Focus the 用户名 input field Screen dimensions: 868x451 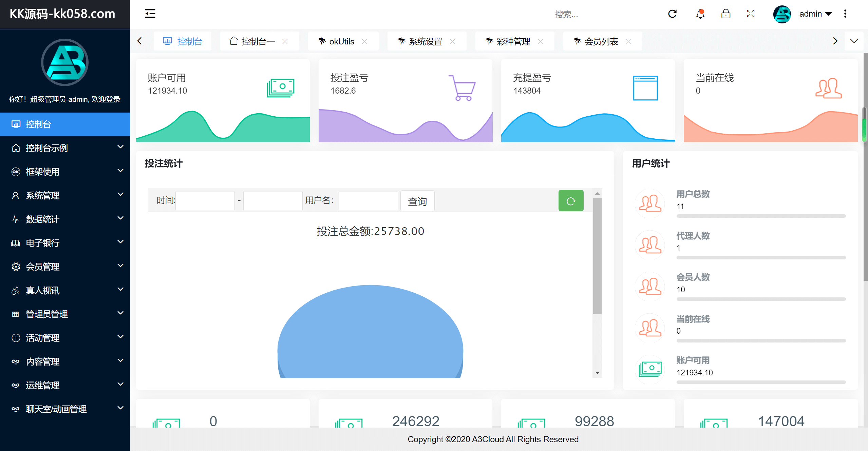pyautogui.click(x=368, y=201)
